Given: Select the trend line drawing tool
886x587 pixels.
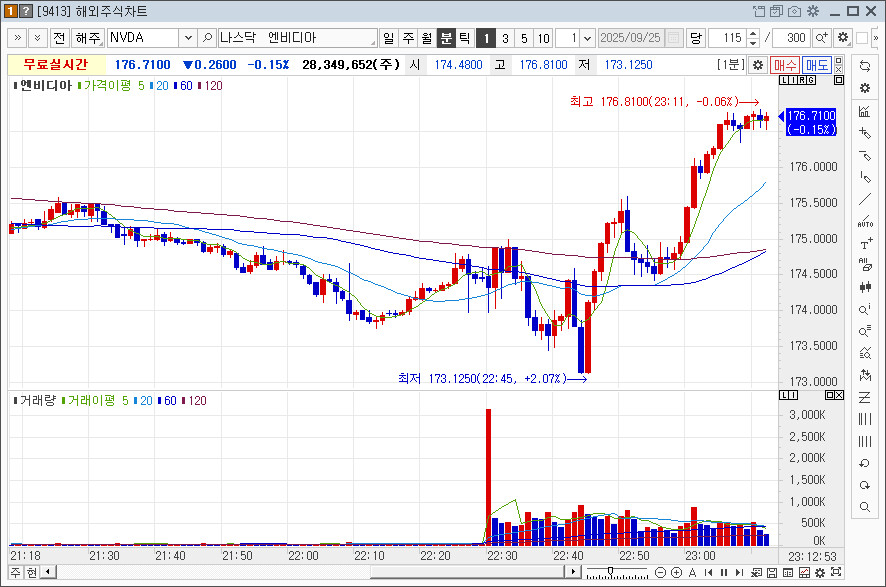Looking at the screenshot, I should [x=865, y=199].
